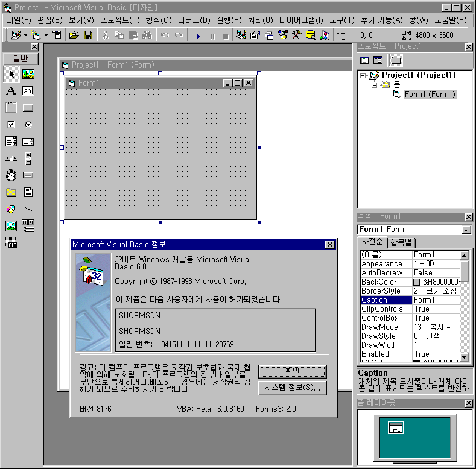Open the Menu Editor toolbar icon
Viewport: 476px width, 469px height.
[57, 35]
